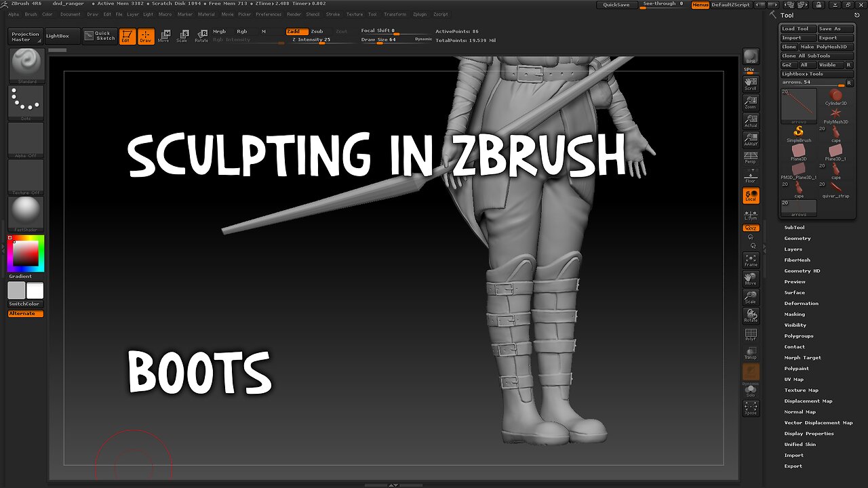Open Quick Sketch

pos(100,36)
